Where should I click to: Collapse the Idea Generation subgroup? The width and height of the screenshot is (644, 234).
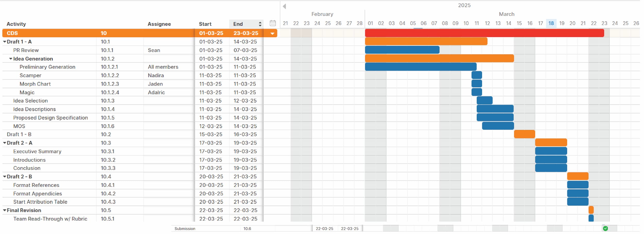pyautogui.click(x=11, y=59)
